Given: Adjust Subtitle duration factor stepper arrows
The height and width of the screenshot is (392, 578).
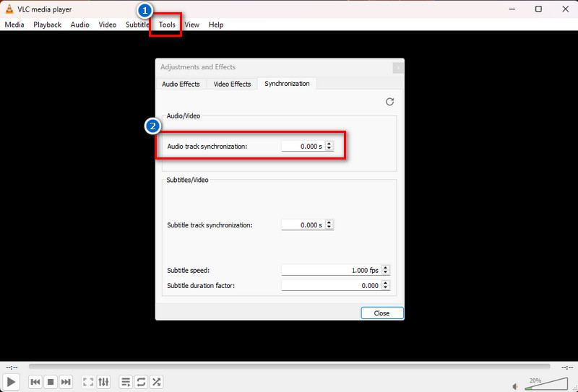Looking at the screenshot, I should (x=386, y=286).
